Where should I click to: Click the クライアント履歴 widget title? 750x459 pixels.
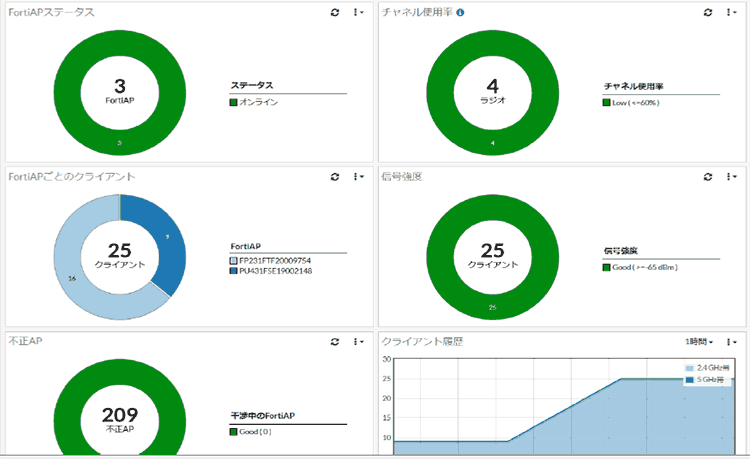point(422,341)
